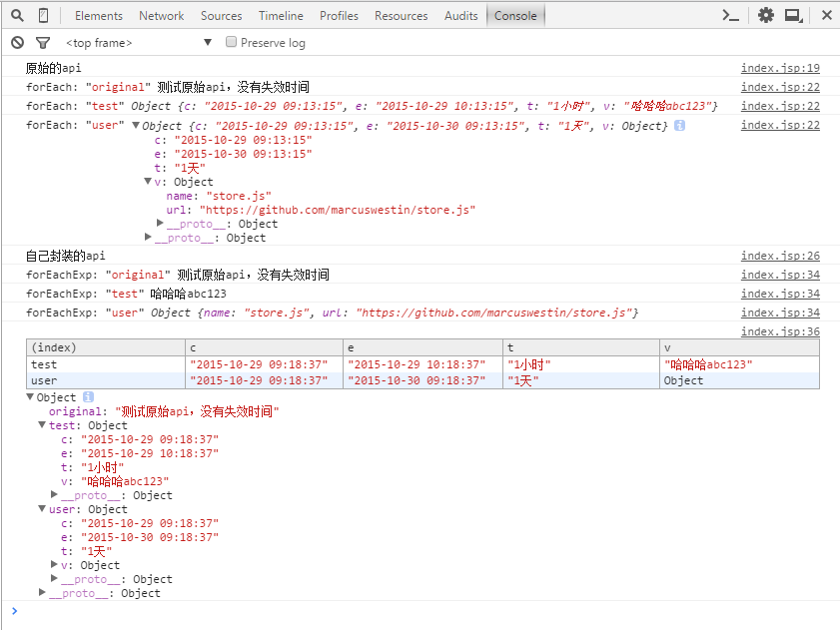Click the dock side icon
Screen dimensions: 840x630
pos(793,16)
